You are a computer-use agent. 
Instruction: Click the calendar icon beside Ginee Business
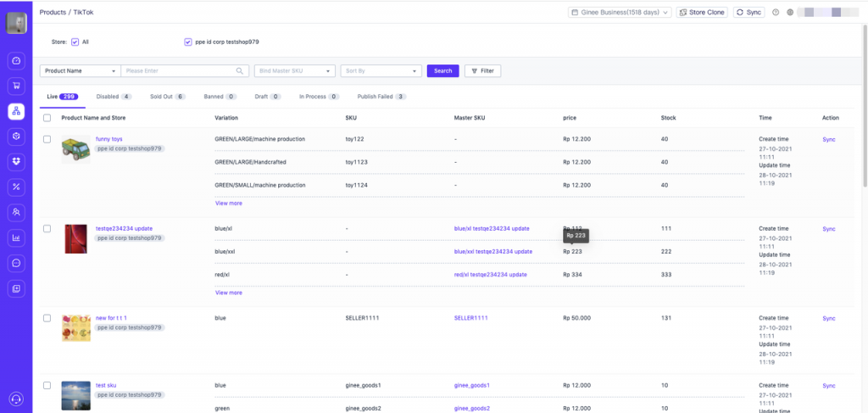tap(576, 12)
